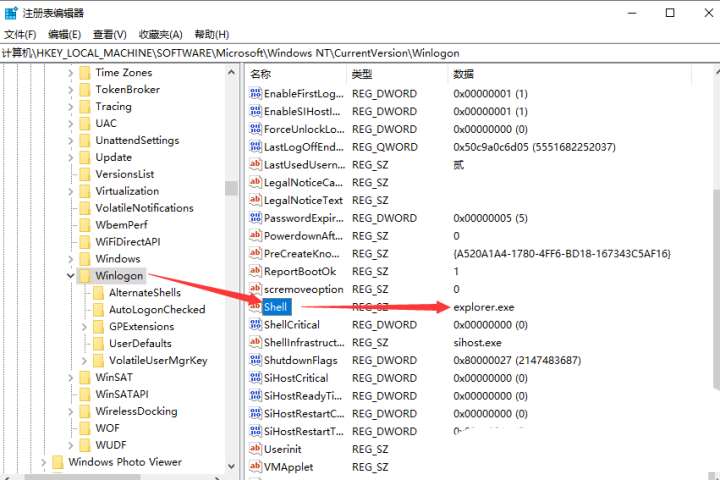Select the AutoLogonChecked folder icon
Viewport: 720px width, 480px height.
(98, 310)
